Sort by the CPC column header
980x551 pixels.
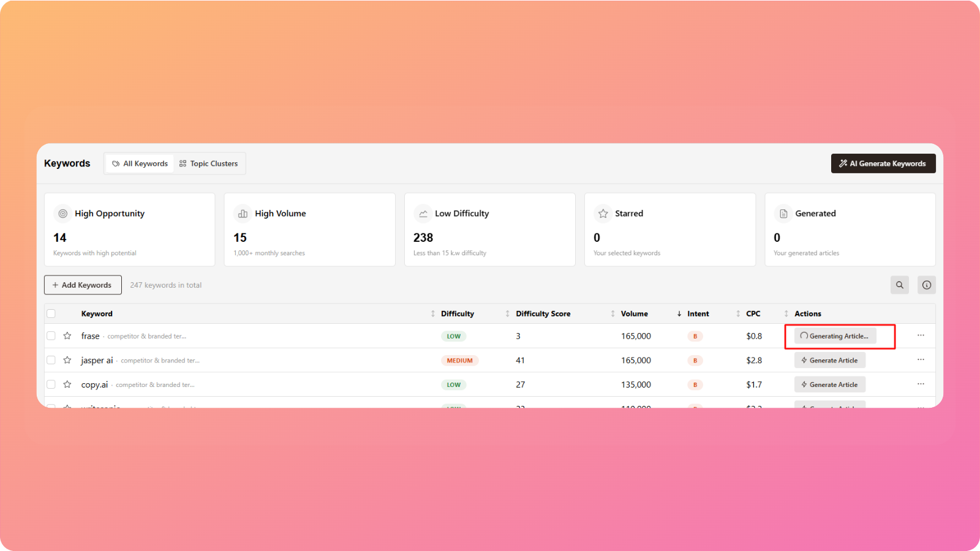(753, 313)
